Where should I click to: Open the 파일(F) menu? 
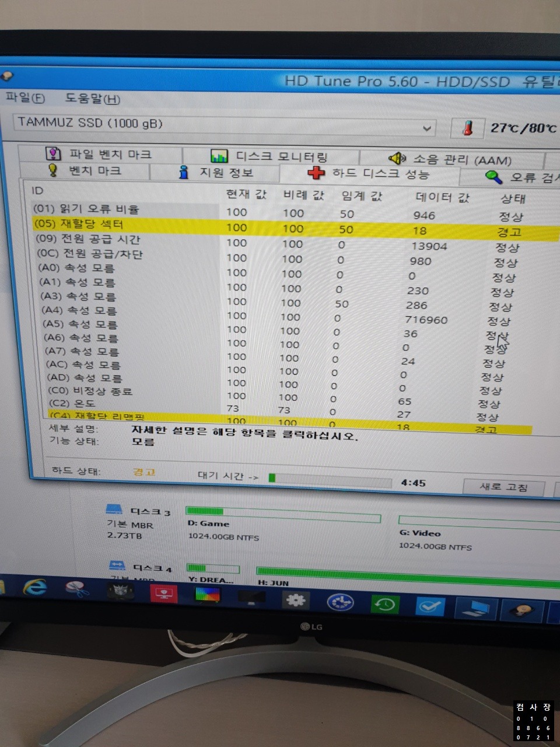[x=25, y=98]
